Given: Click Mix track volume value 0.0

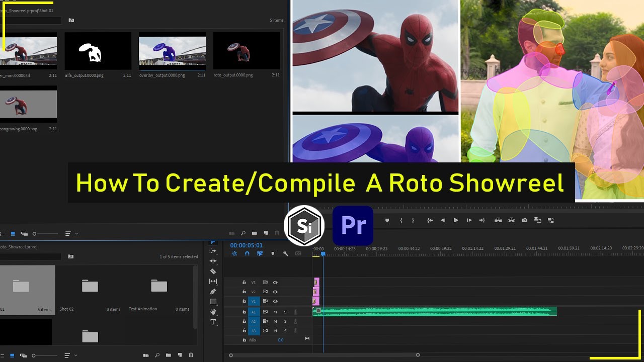Looking at the screenshot, I should point(281,340).
